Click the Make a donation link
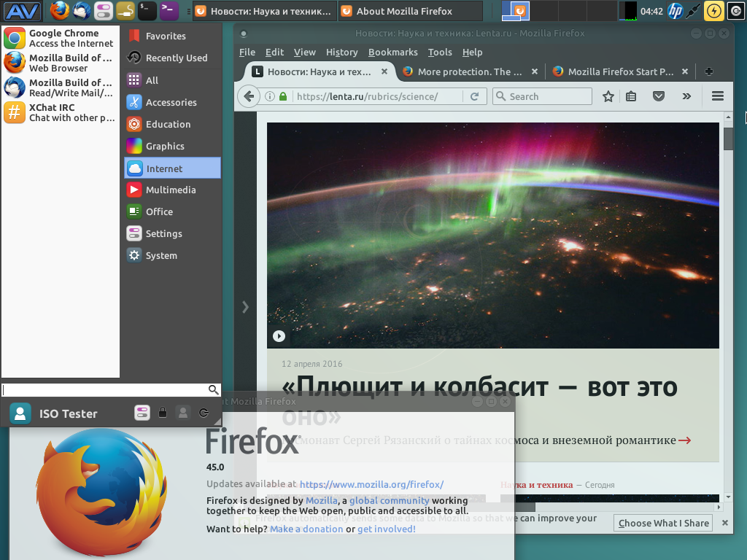 click(305, 529)
